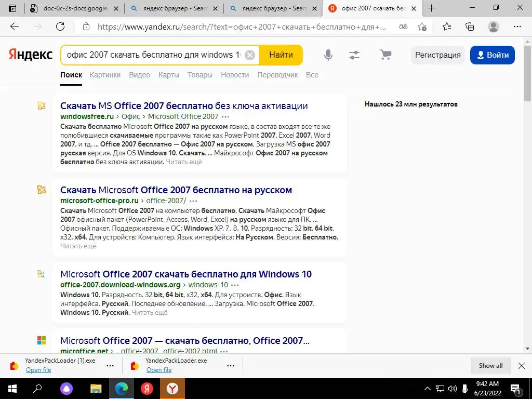Go back with the browser back arrow
This screenshot has width=532, height=399.
(15, 26)
